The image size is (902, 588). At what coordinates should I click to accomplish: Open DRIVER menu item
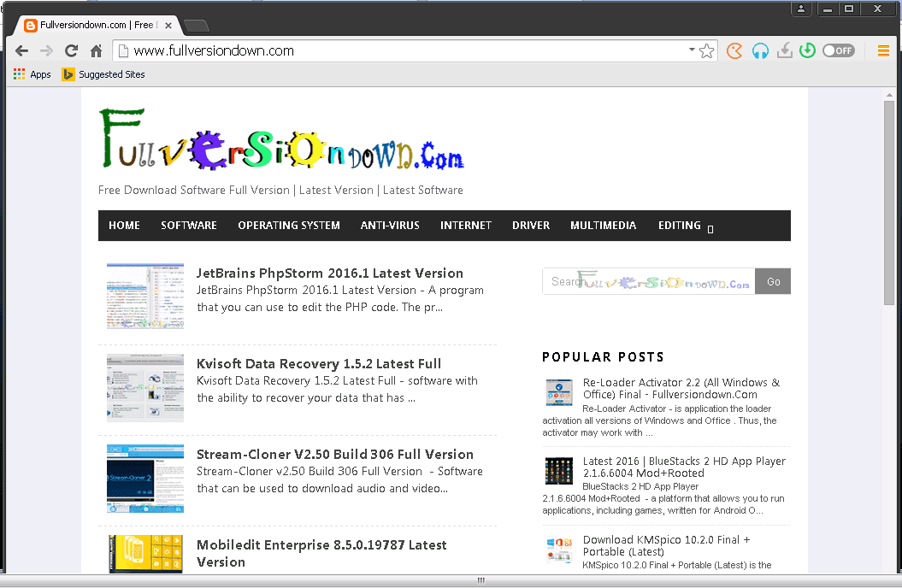click(531, 226)
